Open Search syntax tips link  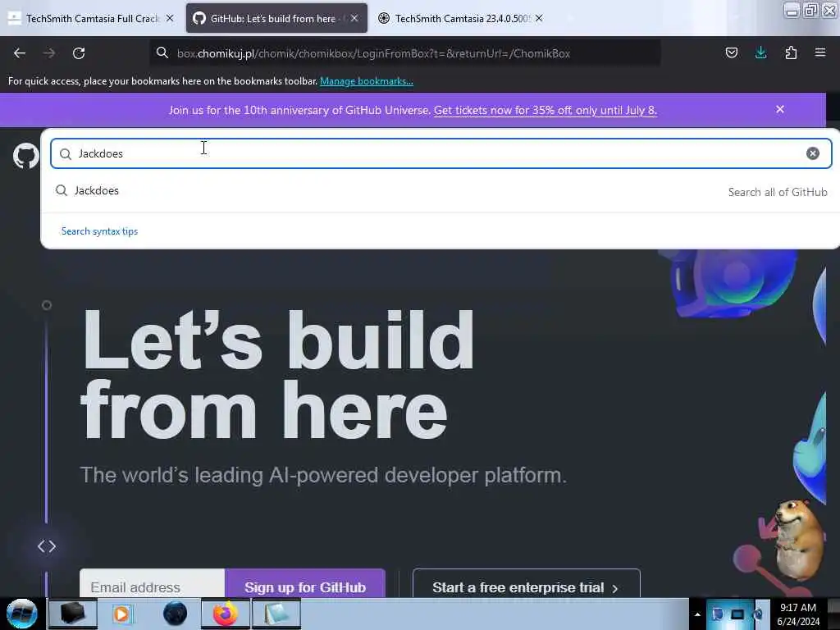99,231
